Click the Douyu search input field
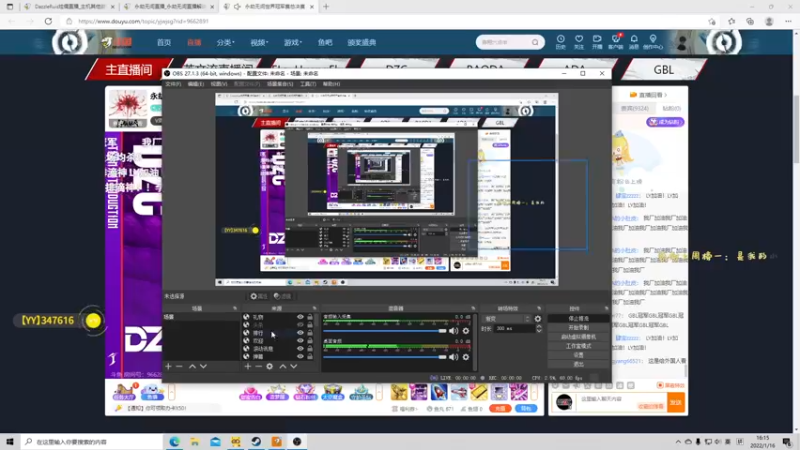This screenshot has width=800, height=450. click(x=504, y=42)
